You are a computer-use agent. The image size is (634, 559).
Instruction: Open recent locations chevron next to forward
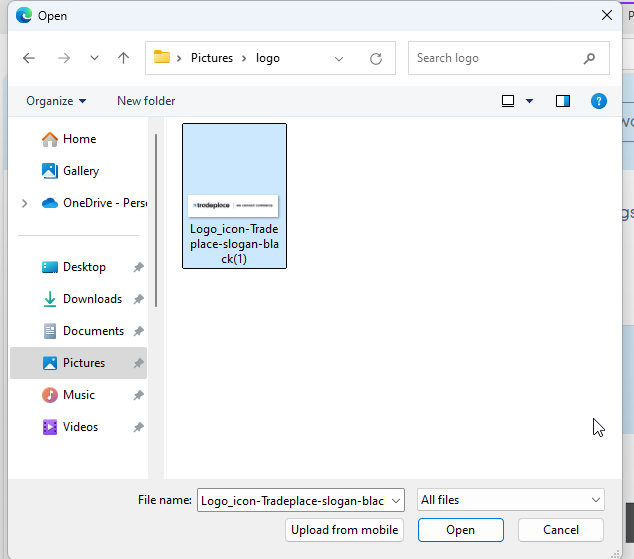tap(94, 58)
